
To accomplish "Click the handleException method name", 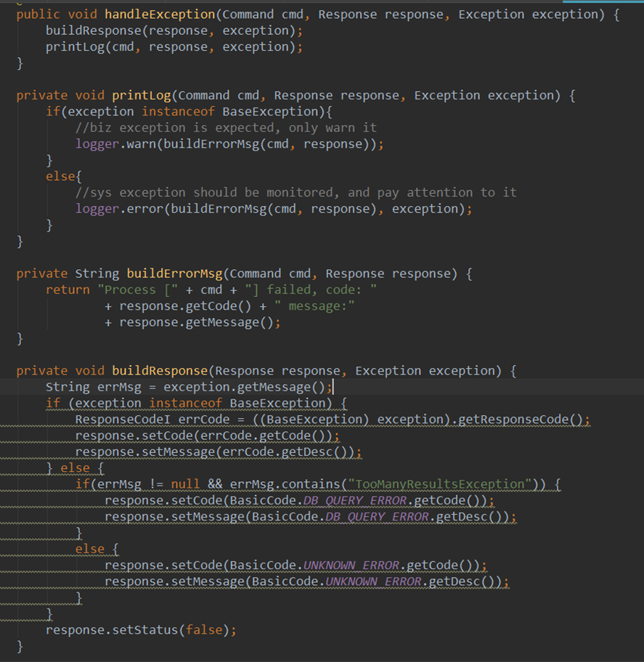I will 160,15.
